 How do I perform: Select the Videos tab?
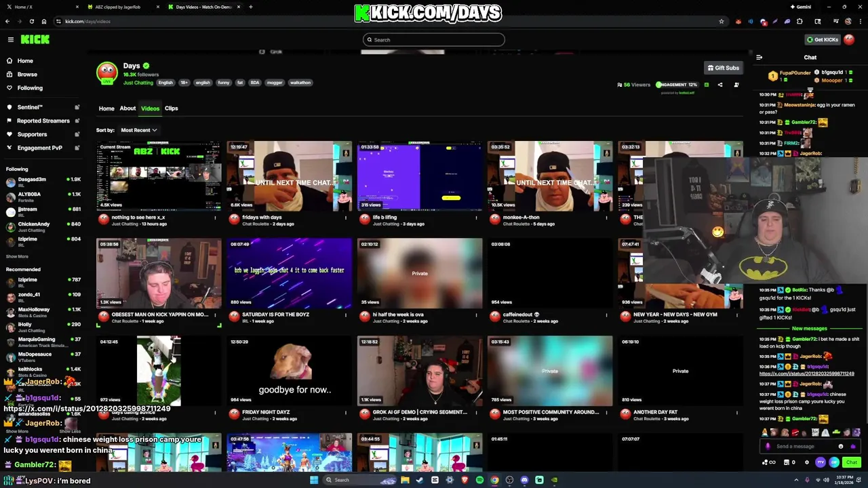coord(150,108)
